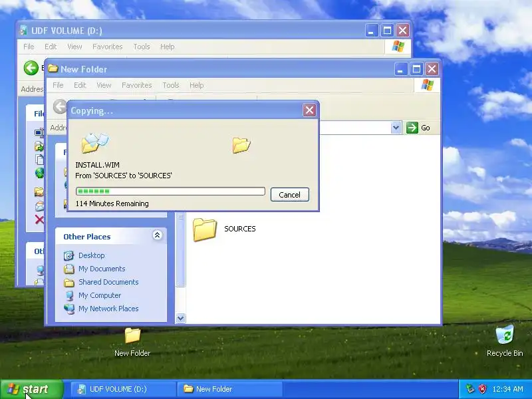This screenshot has height=399, width=532.
Task: Open Favorites menu in UDF VOLUME window
Action: (x=107, y=47)
